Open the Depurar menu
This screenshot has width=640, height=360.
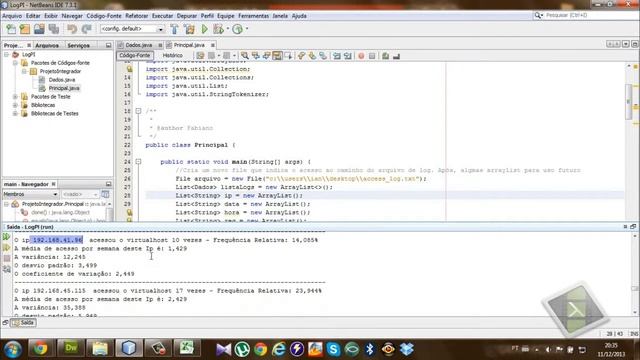[x=187, y=16]
